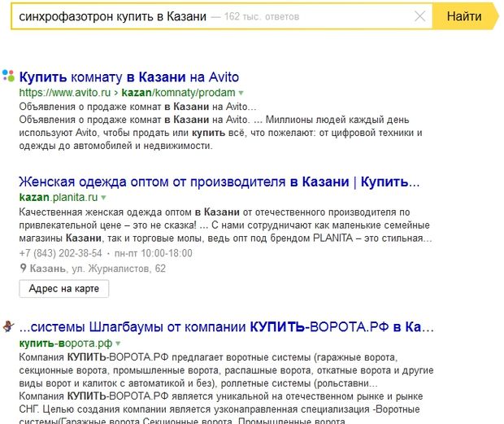Click the snippet line Объявления о продаже комнат в Казани на Avito…
This screenshot has width=504, height=424.
tap(137, 107)
